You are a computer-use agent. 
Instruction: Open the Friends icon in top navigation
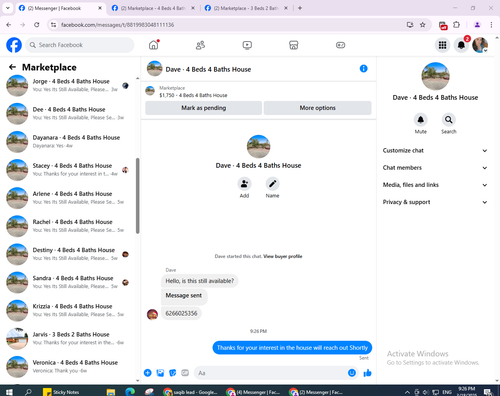(x=200, y=45)
